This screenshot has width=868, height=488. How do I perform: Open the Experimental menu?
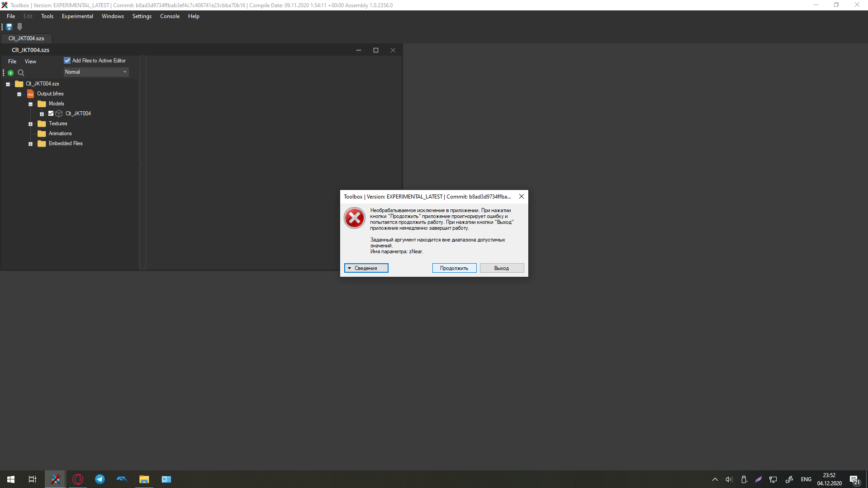tap(77, 16)
